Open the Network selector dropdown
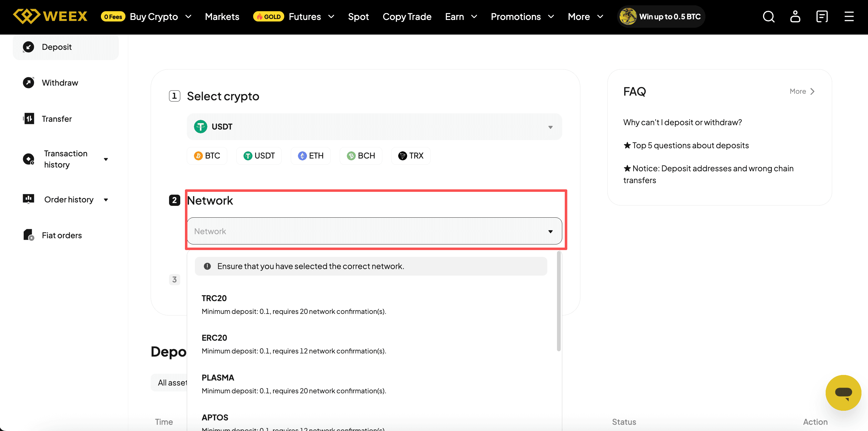 coord(374,231)
